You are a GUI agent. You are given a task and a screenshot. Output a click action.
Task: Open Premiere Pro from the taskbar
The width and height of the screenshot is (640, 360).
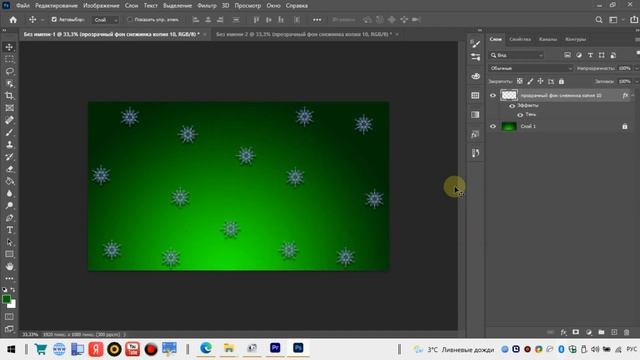(275, 348)
